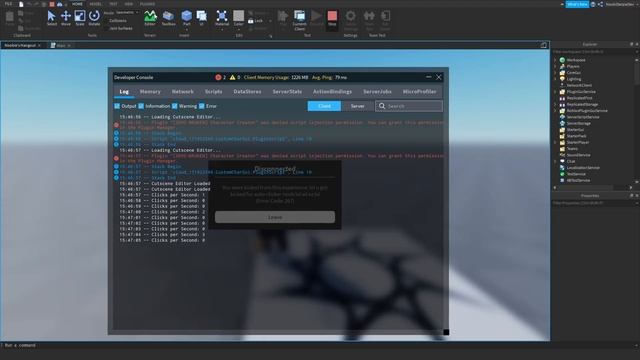
Task: Click the yellow warning count icon in console
Action: pos(232,77)
